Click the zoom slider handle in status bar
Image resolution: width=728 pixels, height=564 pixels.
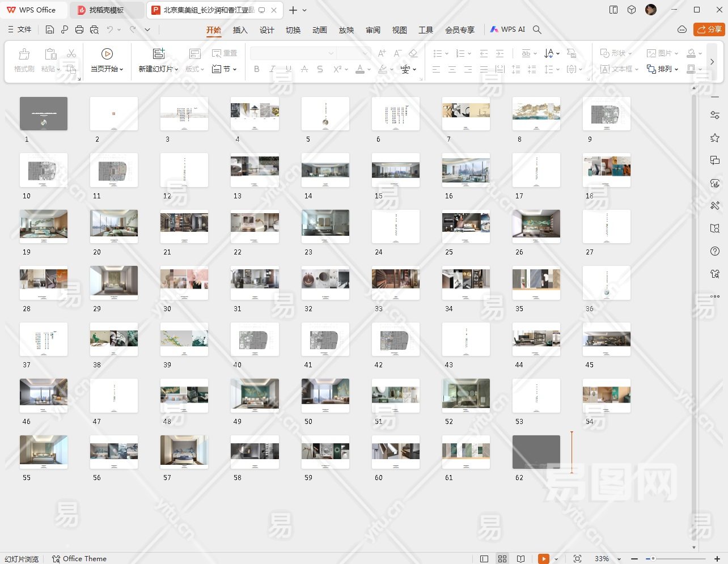pyautogui.click(x=653, y=559)
